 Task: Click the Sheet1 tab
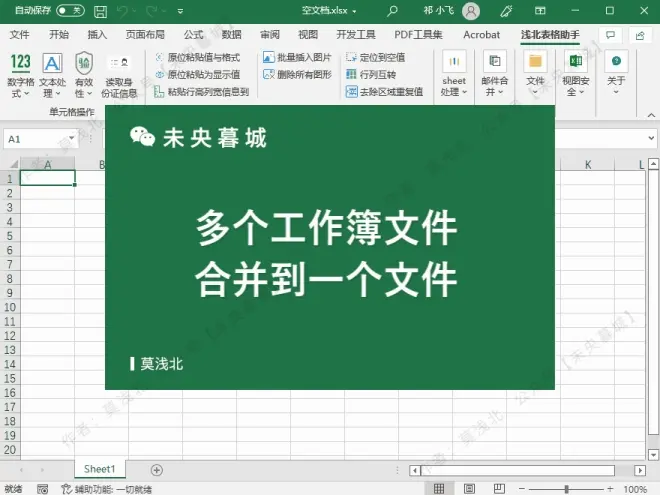pyautogui.click(x=100, y=469)
